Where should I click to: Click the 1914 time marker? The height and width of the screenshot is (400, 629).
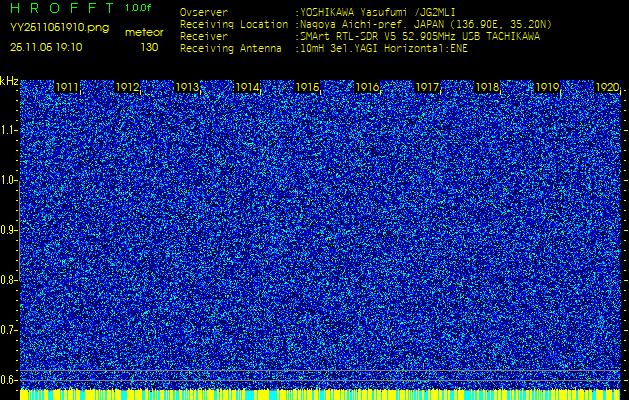coord(247,87)
